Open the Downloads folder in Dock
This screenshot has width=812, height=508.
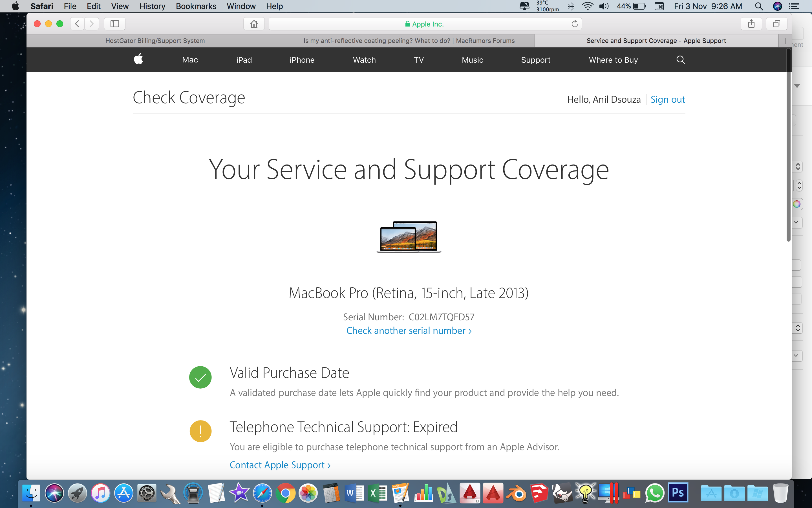pos(734,493)
